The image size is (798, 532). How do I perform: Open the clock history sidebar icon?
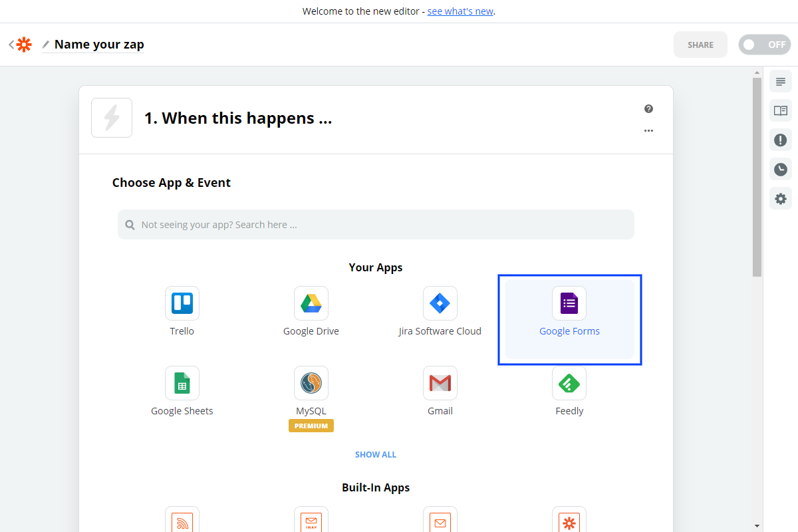tap(781, 169)
